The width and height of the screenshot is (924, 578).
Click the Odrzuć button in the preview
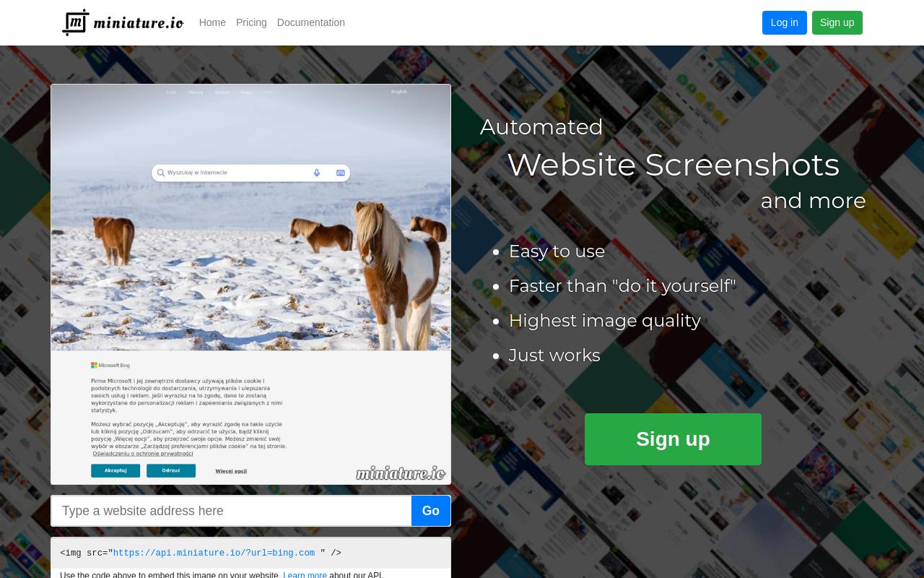click(171, 470)
